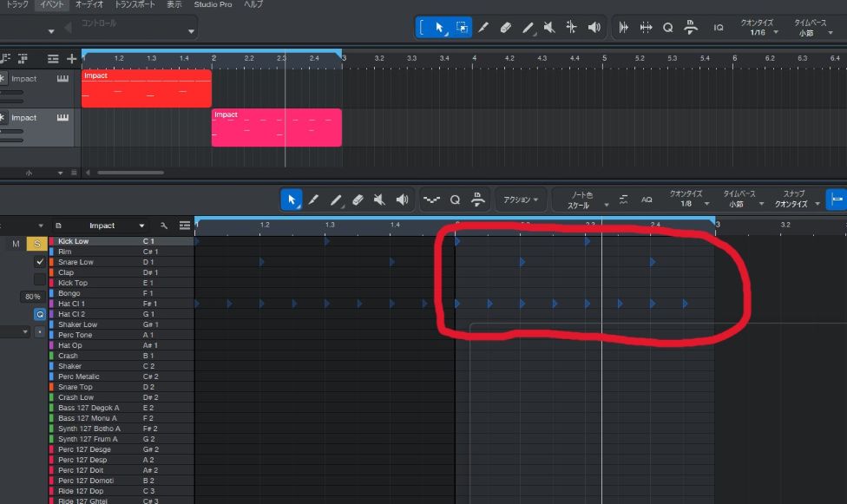Toggle the yellow Solo S button

pos(39,244)
